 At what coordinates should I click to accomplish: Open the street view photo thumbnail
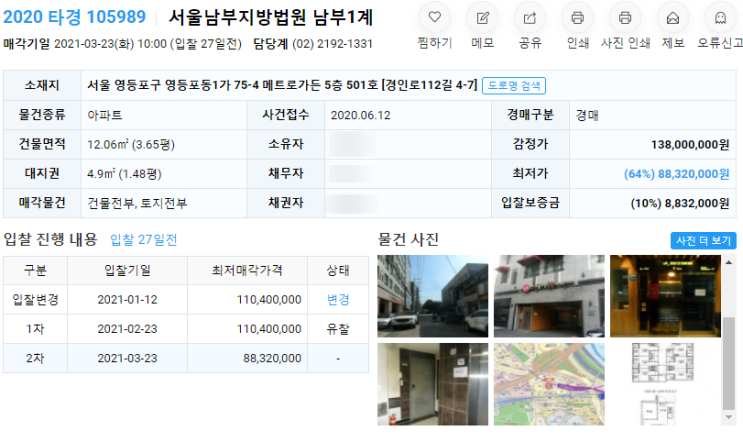(433, 296)
